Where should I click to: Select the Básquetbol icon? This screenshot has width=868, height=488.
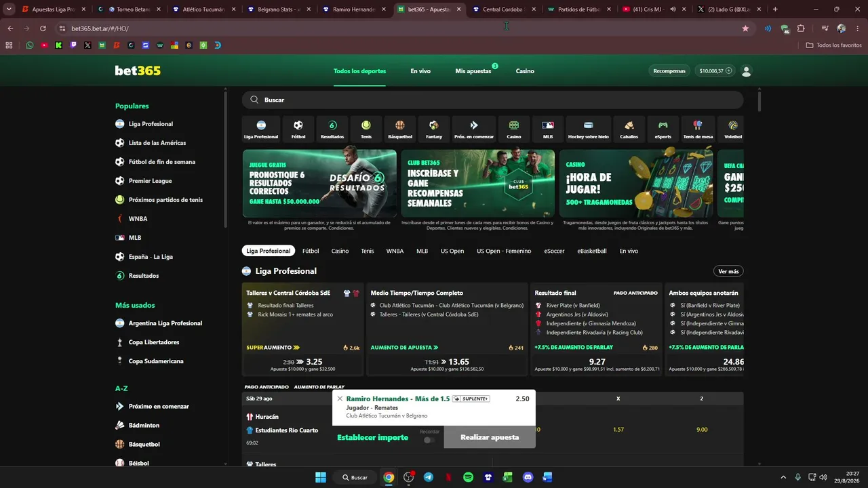click(x=400, y=129)
